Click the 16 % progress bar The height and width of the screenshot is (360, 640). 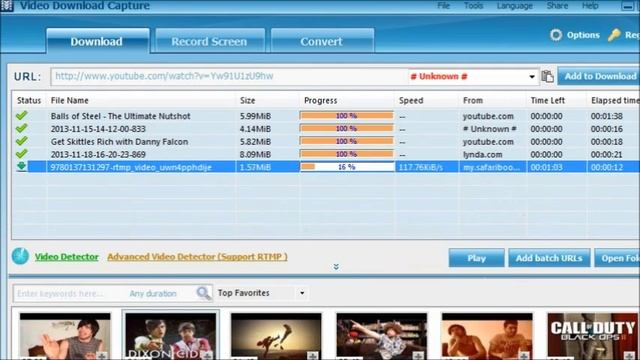pos(347,167)
